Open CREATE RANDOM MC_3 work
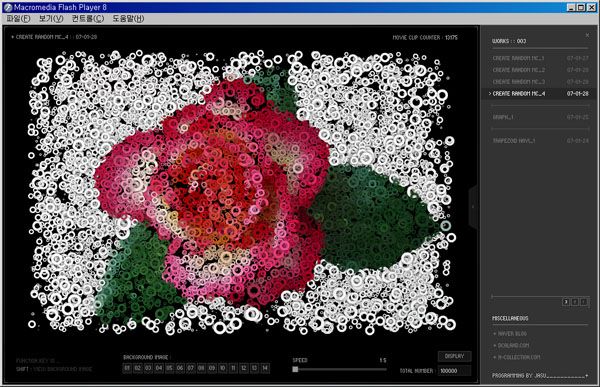Image resolution: width=600 pixels, height=387 pixels. [540, 82]
